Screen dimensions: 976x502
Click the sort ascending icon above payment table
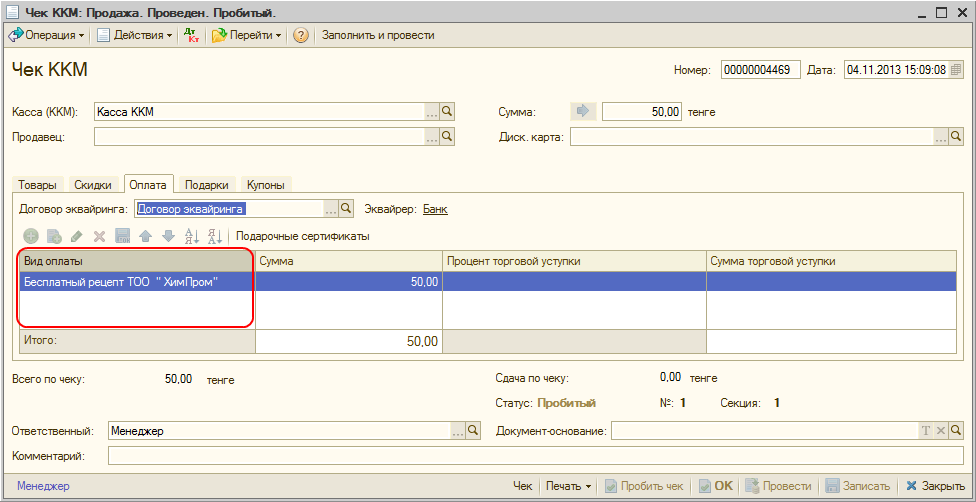(191, 236)
